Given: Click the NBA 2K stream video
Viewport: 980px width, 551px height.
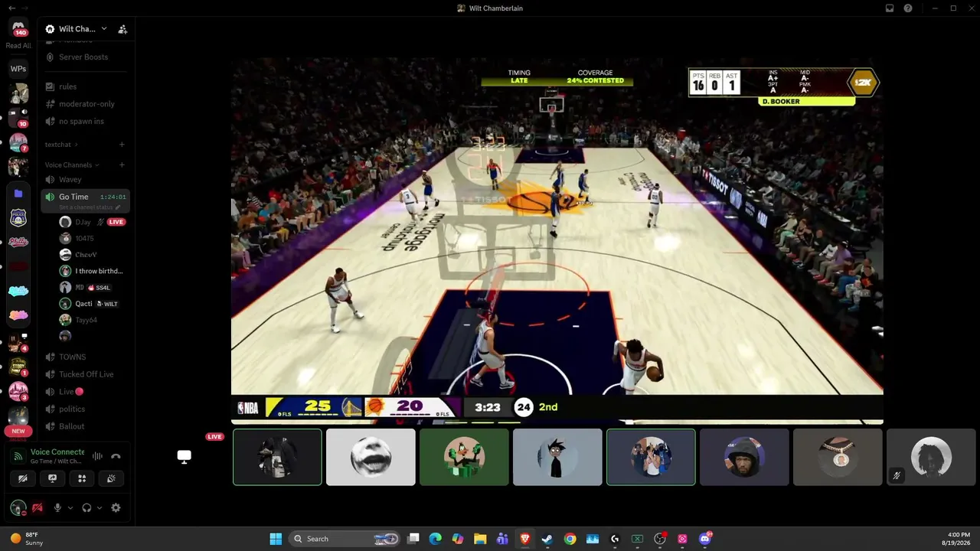Looking at the screenshot, I should point(557,240).
